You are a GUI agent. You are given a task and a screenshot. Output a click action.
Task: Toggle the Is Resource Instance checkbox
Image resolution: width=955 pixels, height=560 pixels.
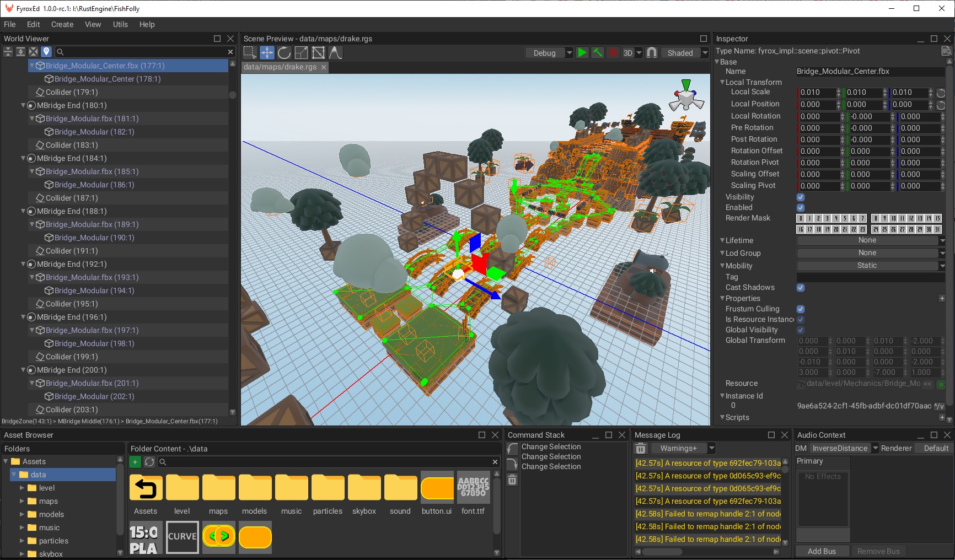801,320
